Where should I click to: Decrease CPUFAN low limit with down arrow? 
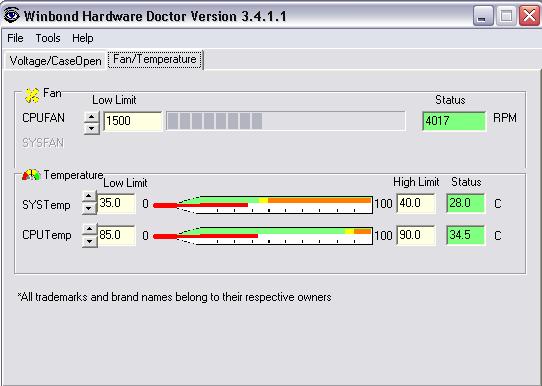pos(92,128)
